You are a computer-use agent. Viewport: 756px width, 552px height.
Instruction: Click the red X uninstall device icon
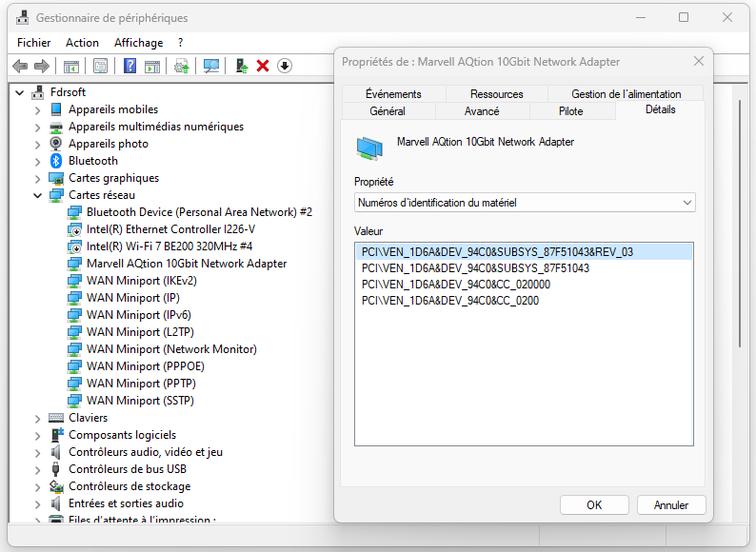click(263, 66)
